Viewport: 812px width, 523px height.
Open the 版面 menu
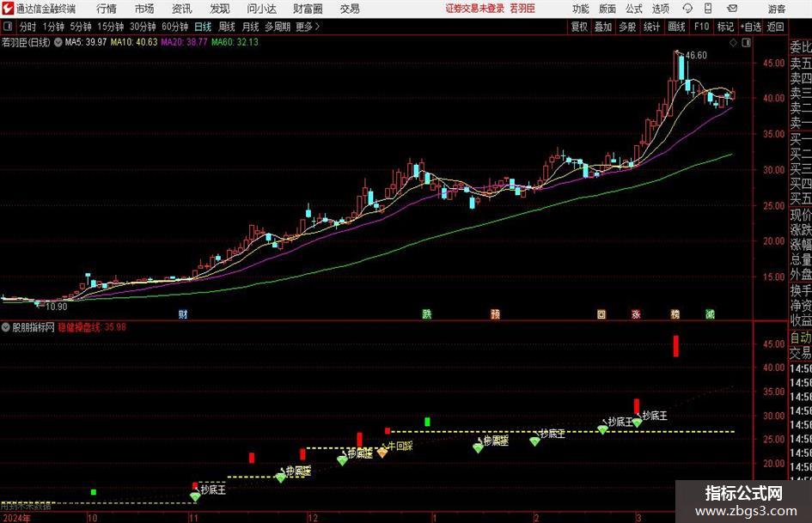point(607,9)
